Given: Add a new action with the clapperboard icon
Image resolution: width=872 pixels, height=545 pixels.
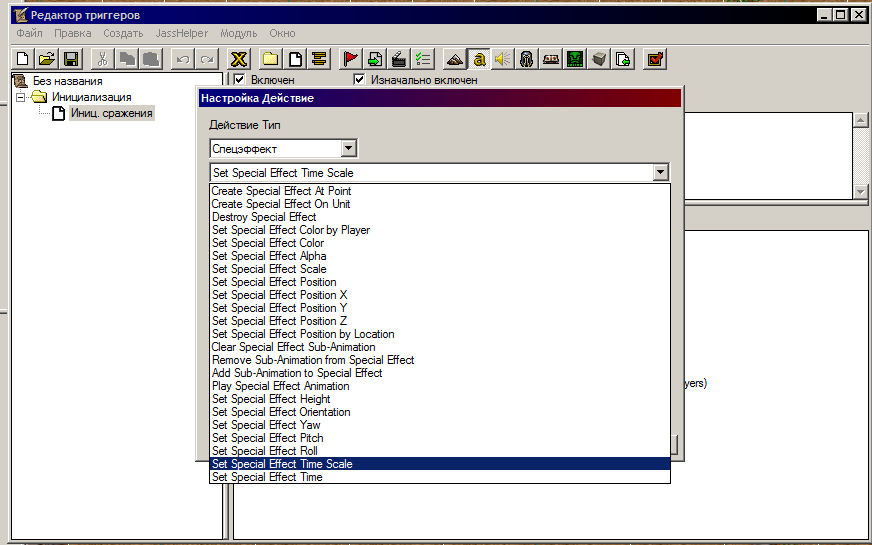Looking at the screenshot, I should click(399, 58).
